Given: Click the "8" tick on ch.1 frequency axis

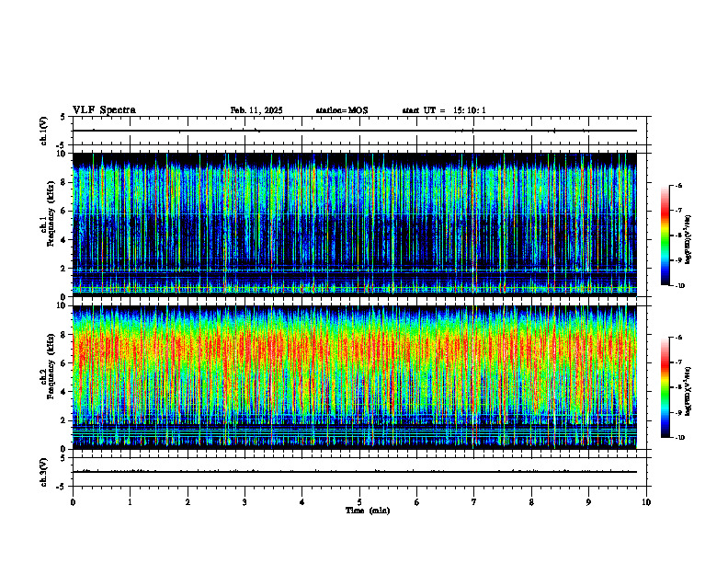Looking at the screenshot, I should (x=64, y=182).
